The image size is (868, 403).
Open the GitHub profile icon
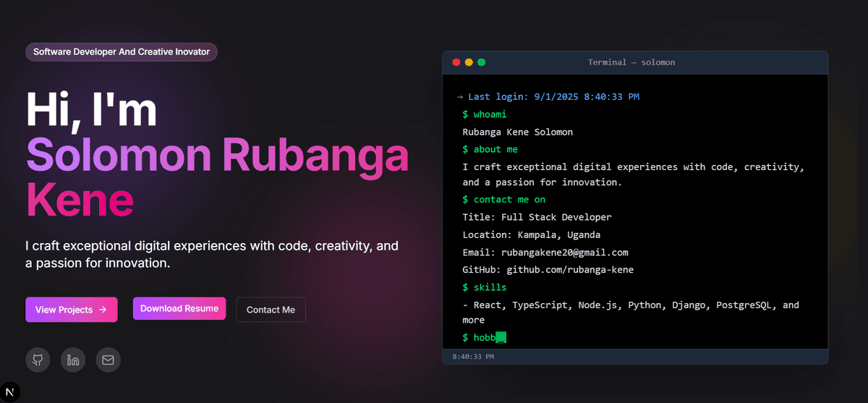pos(38,360)
